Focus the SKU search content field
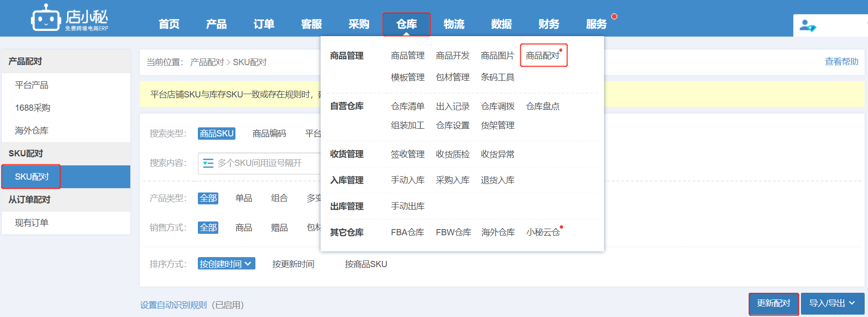The height and width of the screenshot is (317, 868). tap(260, 163)
